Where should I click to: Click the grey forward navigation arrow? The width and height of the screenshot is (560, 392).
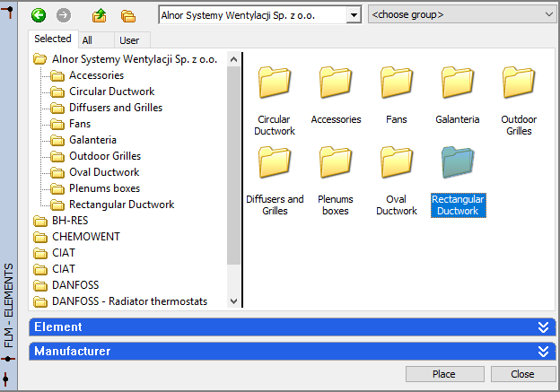point(63,15)
